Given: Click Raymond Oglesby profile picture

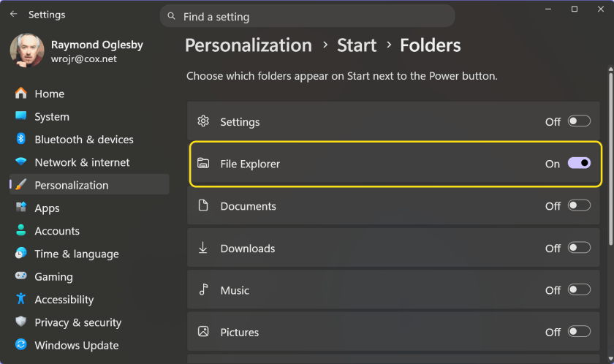Looking at the screenshot, I should [x=27, y=50].
